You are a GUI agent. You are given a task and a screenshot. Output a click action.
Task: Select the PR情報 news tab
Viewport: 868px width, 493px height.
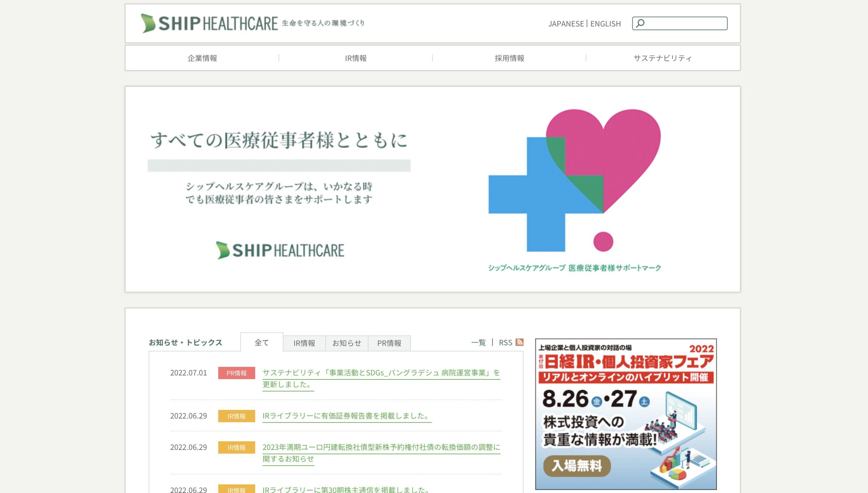pos(389,343)
